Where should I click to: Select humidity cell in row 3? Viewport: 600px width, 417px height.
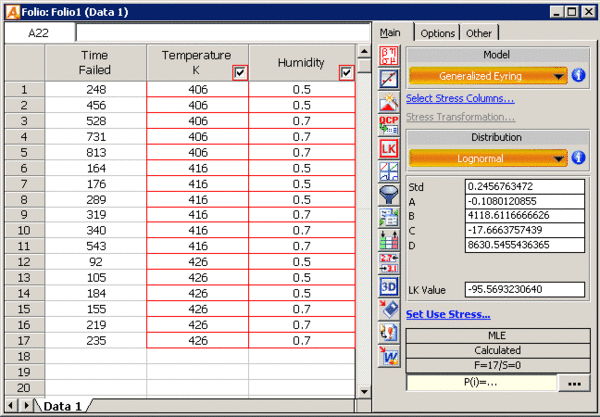click(302, 121)
